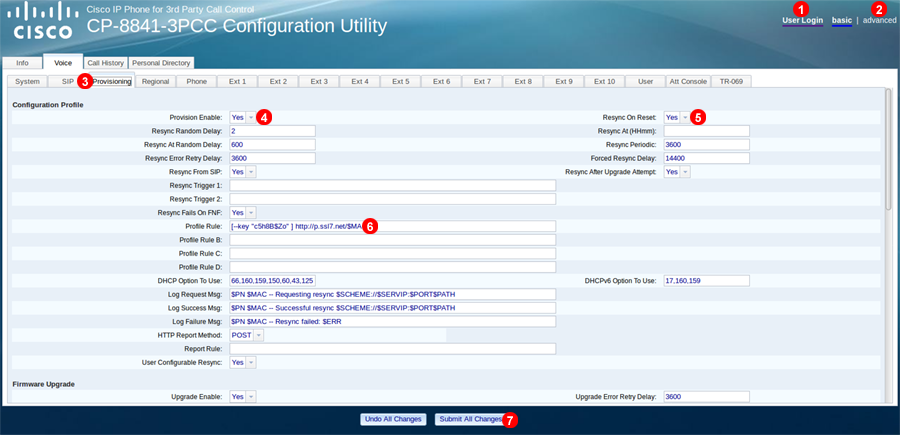900x435 pixels.
Task: Open the Resync On Reset dropdown
Action: 677,117
